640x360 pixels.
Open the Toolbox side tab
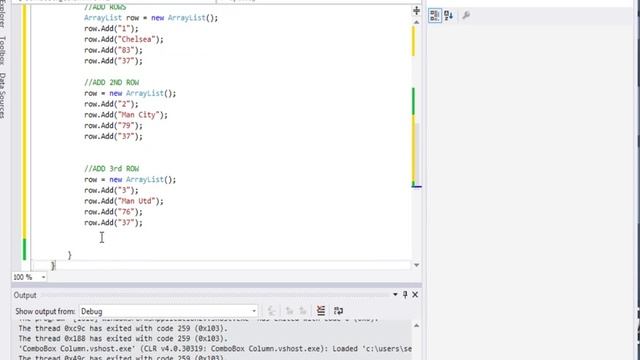(2, 50)
